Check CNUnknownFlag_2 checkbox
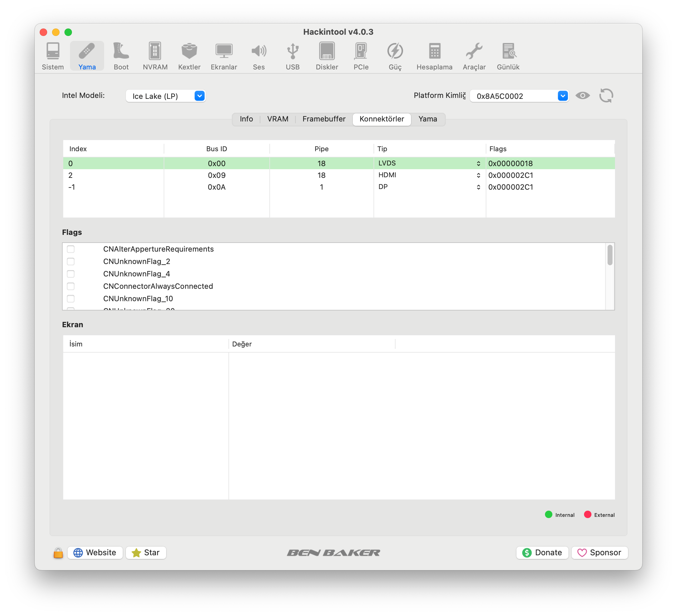677x616 pixels. coord(71,262)
